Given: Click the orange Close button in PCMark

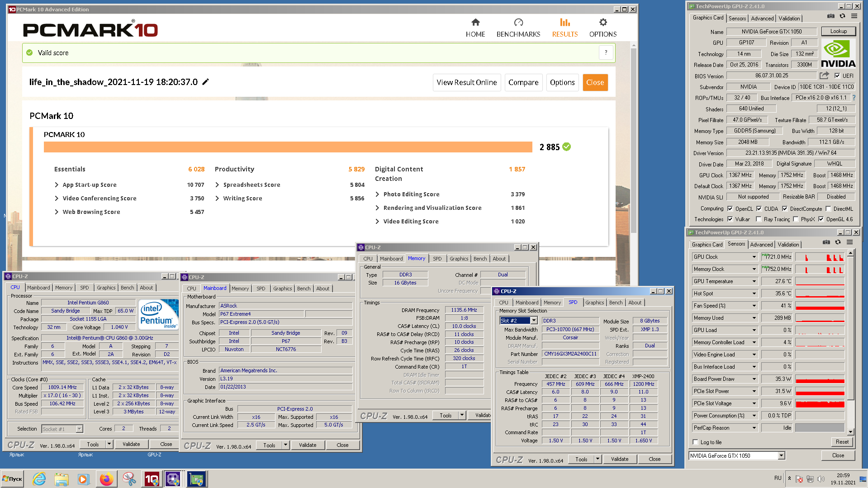Looking at the screenshot, I should tap(595, 82).
